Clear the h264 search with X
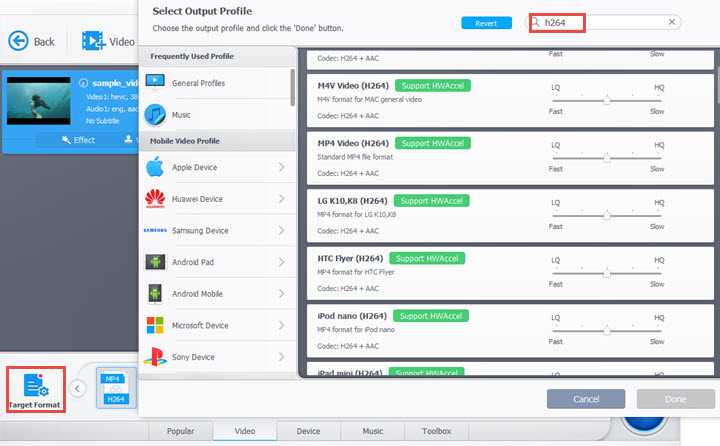Image resolution: width=720 pixels, height=446 pixels. pos(672,22)
